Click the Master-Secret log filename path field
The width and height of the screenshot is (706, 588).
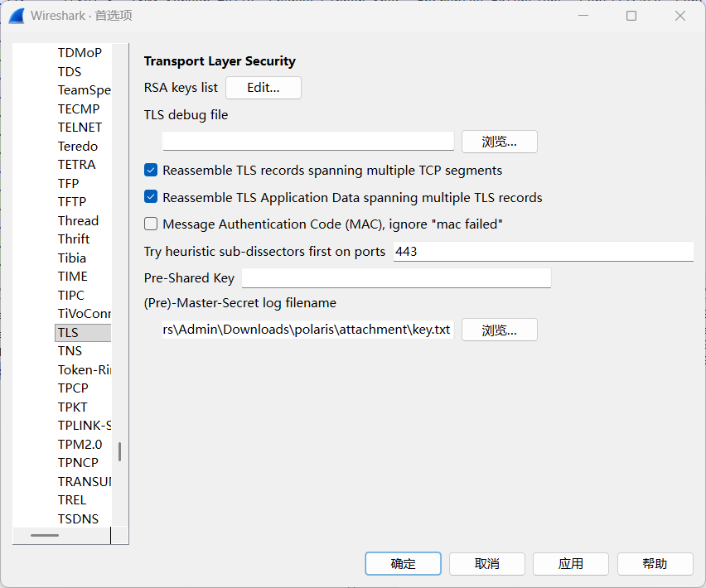tap(307, 330)
